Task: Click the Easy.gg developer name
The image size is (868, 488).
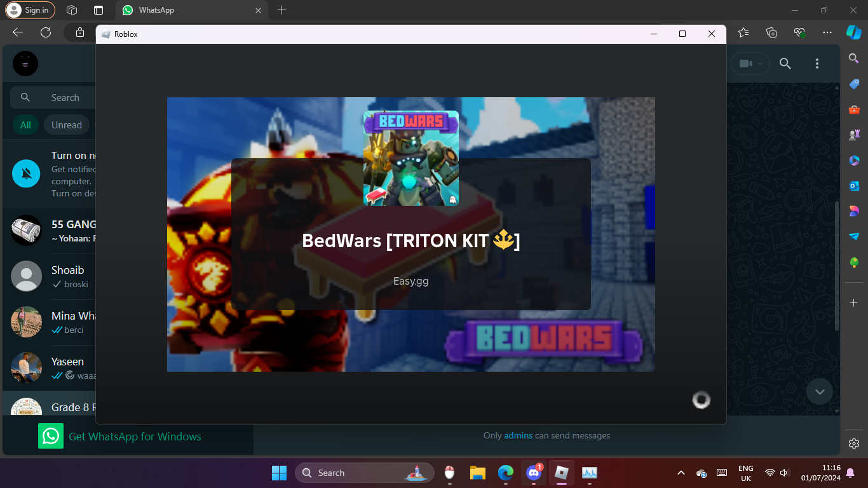Action: (411, 281)
